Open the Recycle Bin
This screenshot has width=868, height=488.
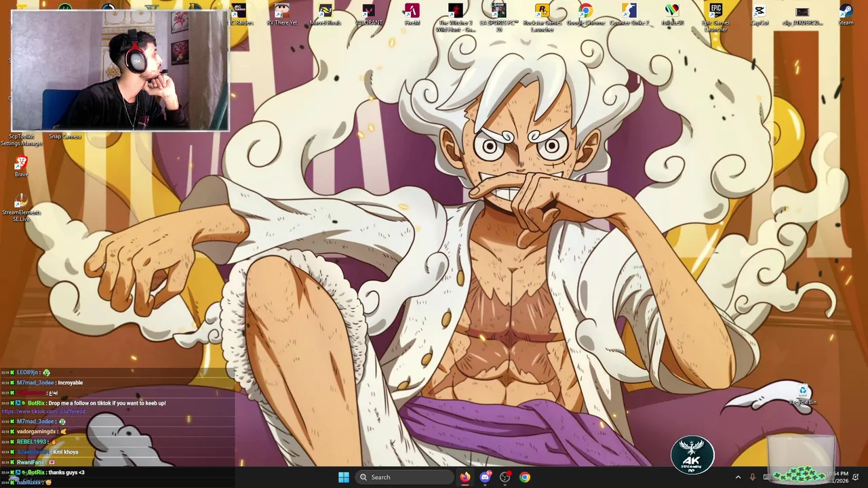coord(802,394)
